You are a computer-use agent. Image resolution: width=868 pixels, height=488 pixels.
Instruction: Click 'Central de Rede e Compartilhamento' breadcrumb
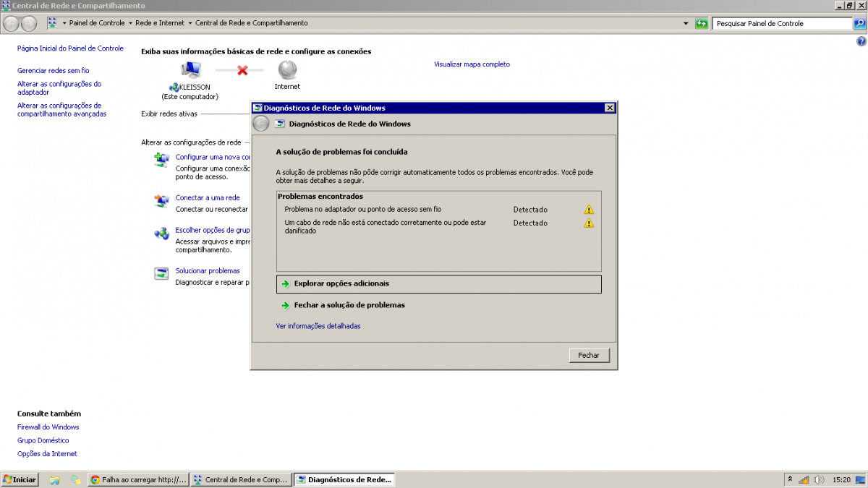coord(252,23)
